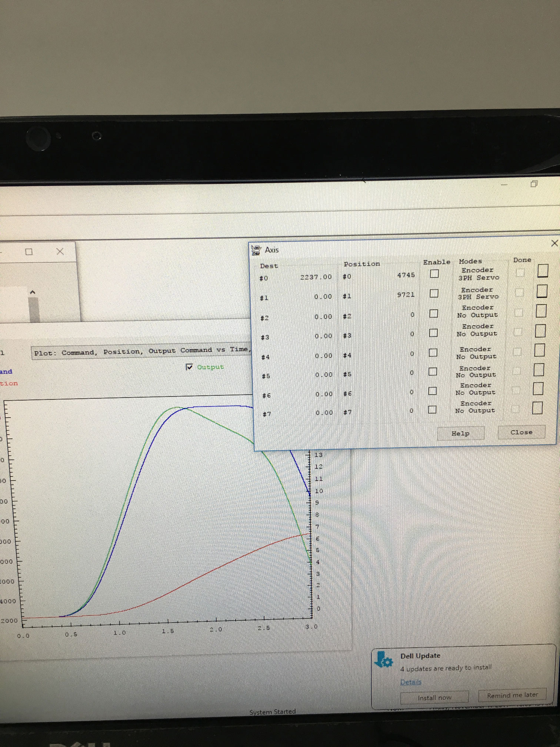Click the Dest value 2237.00 for axis #0
560x747 pixels.
pos(316,277)
